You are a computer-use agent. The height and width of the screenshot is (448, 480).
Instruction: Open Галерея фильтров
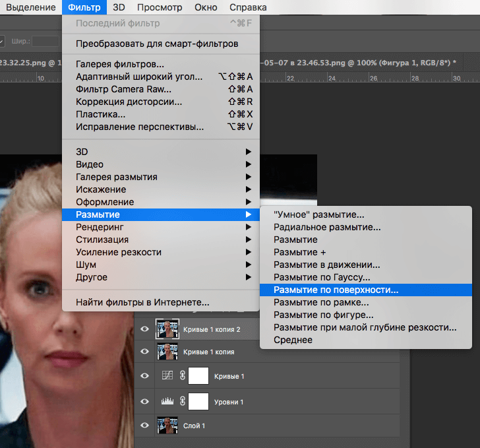coord(161,64)
